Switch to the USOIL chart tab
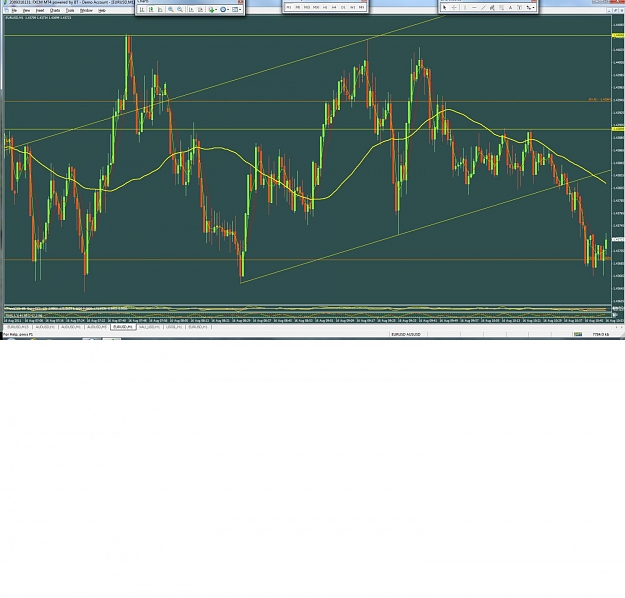The image size is (625, 598). pyautogui.click(x=174, y=327)
